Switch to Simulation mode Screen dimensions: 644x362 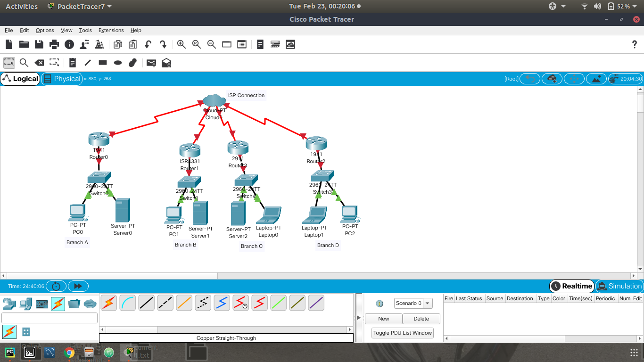(x=619, y=286)
